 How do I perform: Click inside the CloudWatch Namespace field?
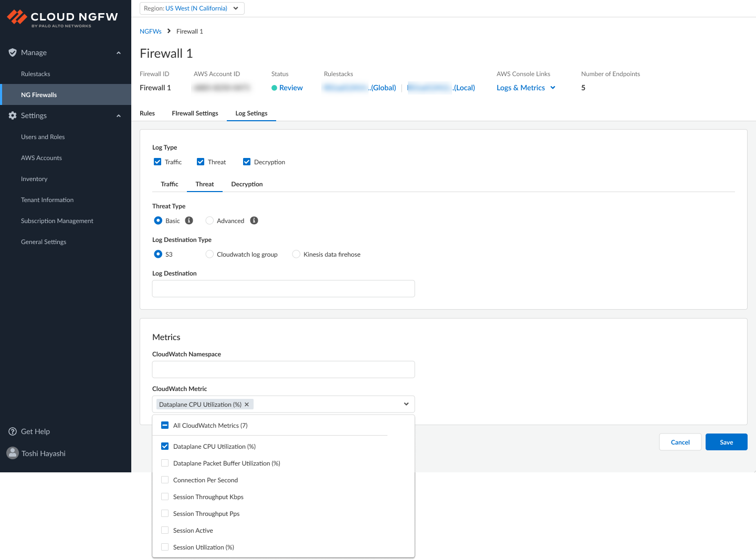coord(283,369)
